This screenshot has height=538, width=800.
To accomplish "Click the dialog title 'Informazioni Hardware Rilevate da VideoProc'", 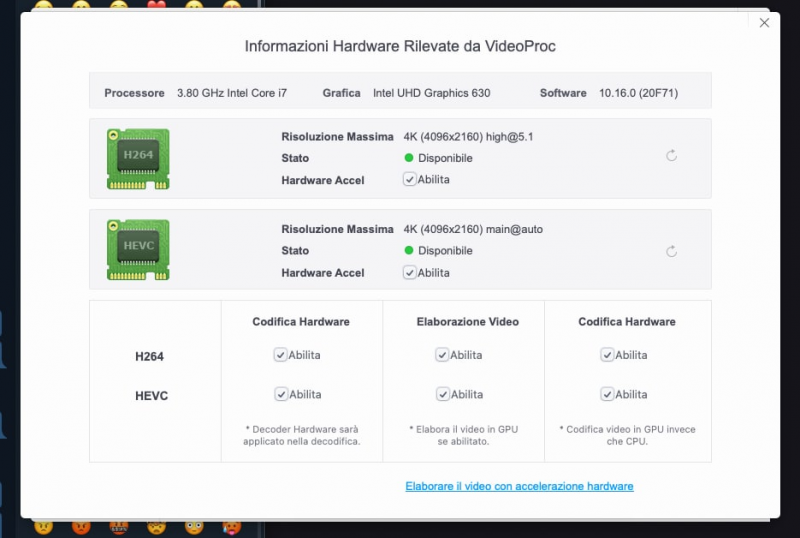I will [400, 46].
